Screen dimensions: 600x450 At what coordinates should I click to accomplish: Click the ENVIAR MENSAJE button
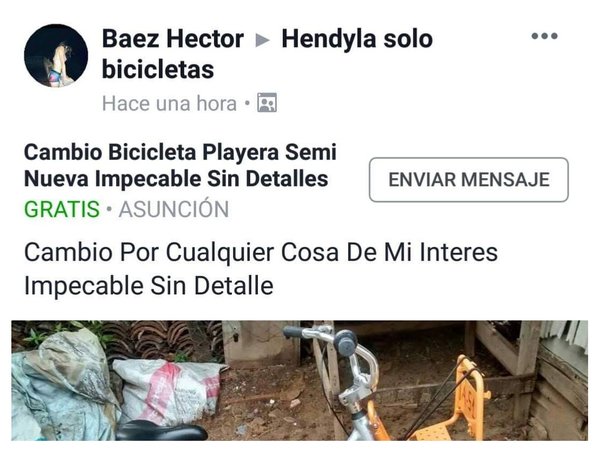click(469, 179)
